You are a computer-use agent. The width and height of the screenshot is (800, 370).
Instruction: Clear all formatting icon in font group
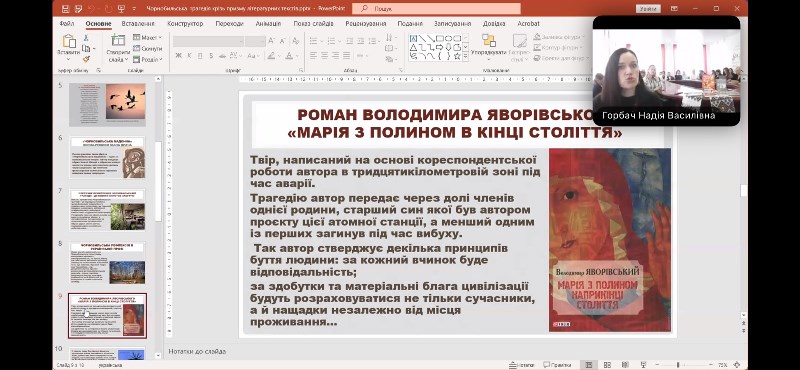[x=296, y=40]
